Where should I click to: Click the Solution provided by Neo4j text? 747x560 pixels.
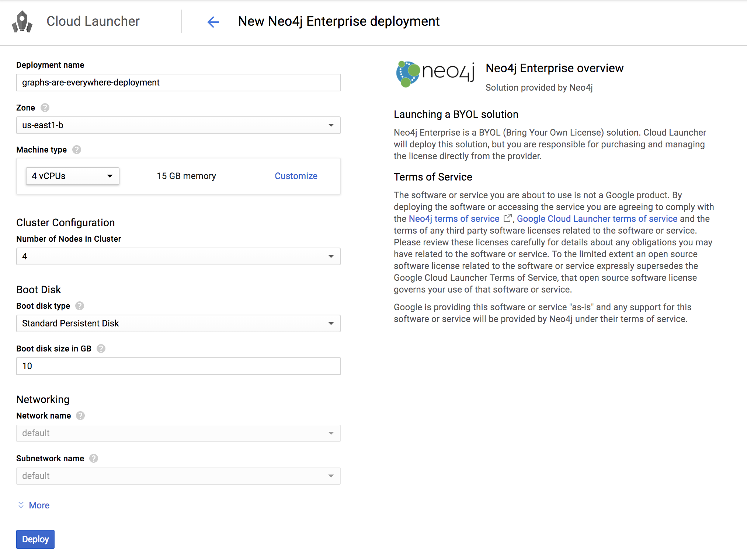(539, 88)
